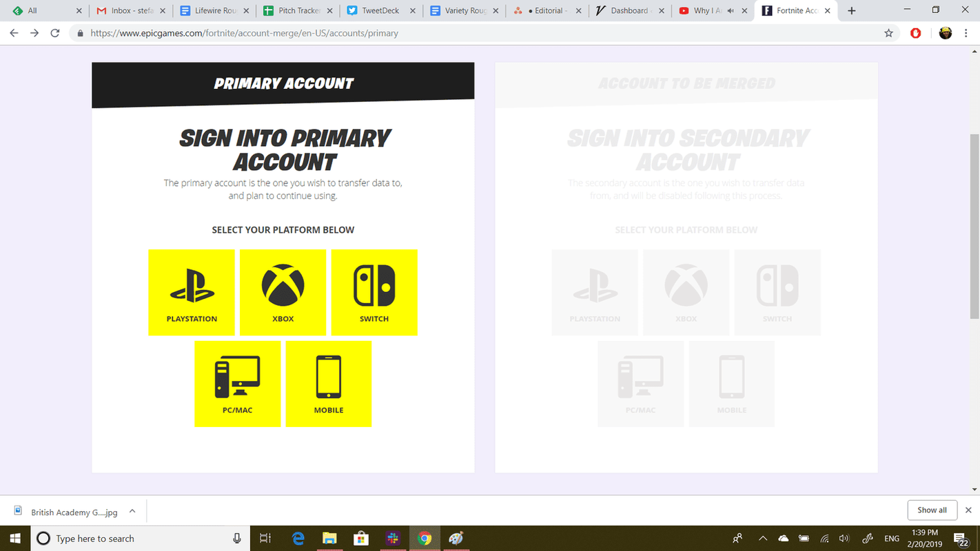Open File Explorer from taskbar
The width and height of the screenshot is (980, 551).
(x=329, y=539)
